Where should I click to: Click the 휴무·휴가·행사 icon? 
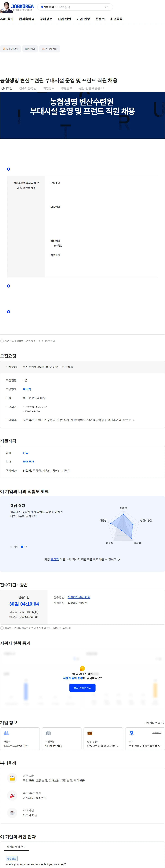pos(12,795)
